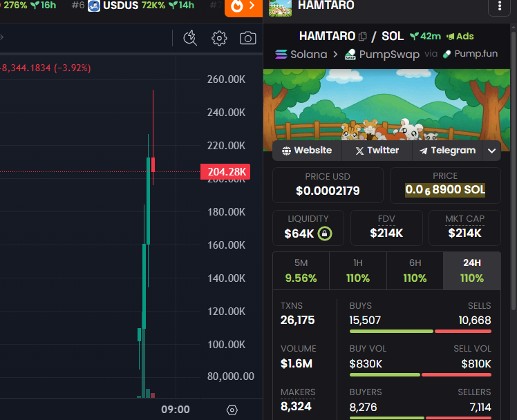
Task: Click the USDUS ticker entry
Action: 133,6
